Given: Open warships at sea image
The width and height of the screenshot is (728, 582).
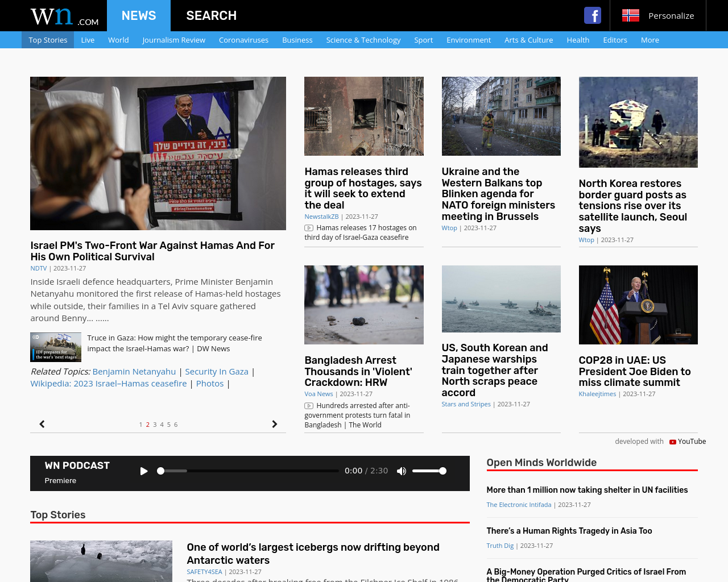Looking at the screenshot, I should pyautogui.click(x=501, y=299).
